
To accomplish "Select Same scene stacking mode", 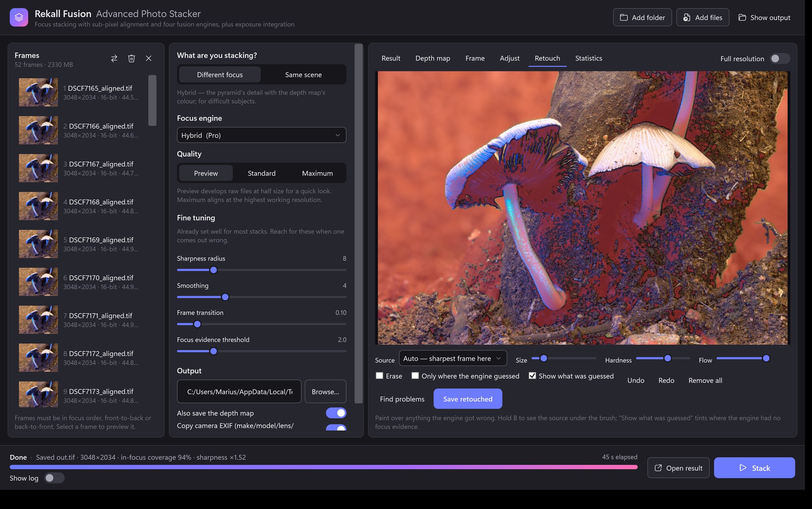I will (x=303, y=75).
